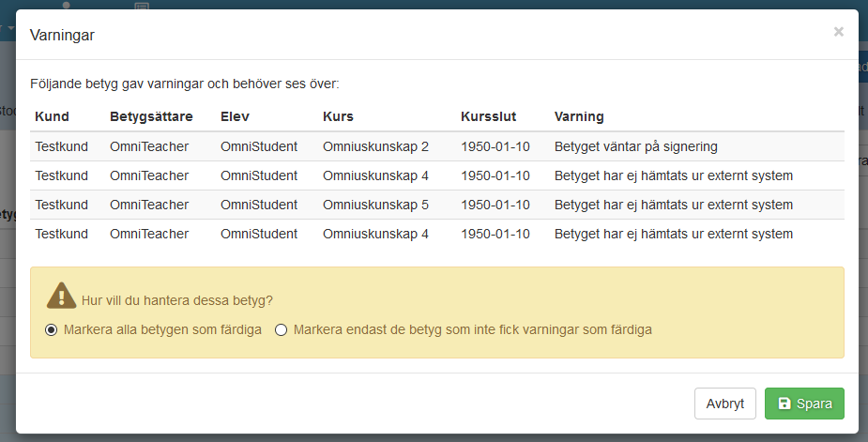This screenshot has height=442, width=868.
Task: Click the floppy disk icon on Spara
Action: (784, 404)
